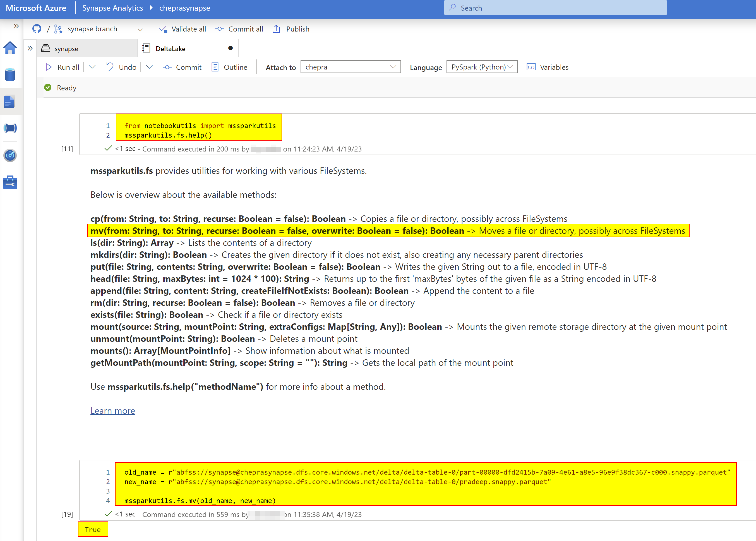Click the DeltaLake notebook tab icon
Screen dimensions: 756x541
[x=146, y=48]
